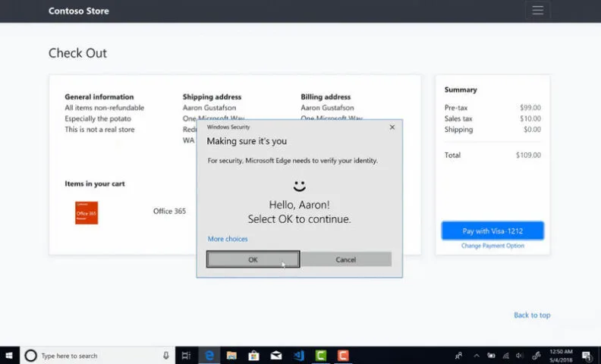Open the Change Payment Option link
Viewport: 601px width, 364px height.
click(x=492, y=246)
